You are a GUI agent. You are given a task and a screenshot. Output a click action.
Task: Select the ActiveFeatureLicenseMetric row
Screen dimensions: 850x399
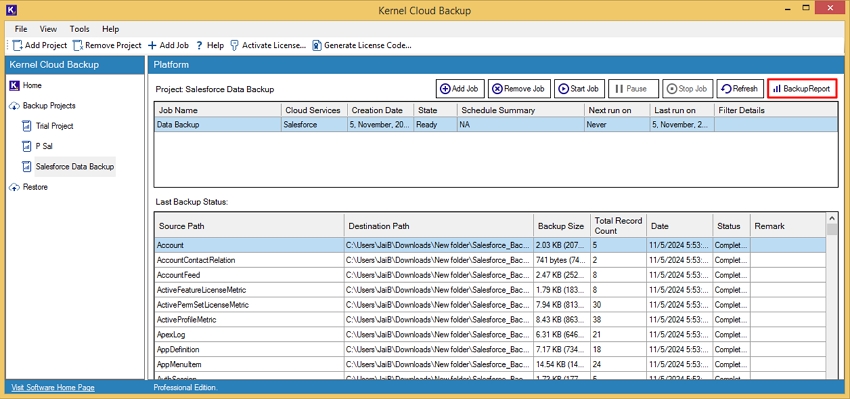tap(490, 290)
